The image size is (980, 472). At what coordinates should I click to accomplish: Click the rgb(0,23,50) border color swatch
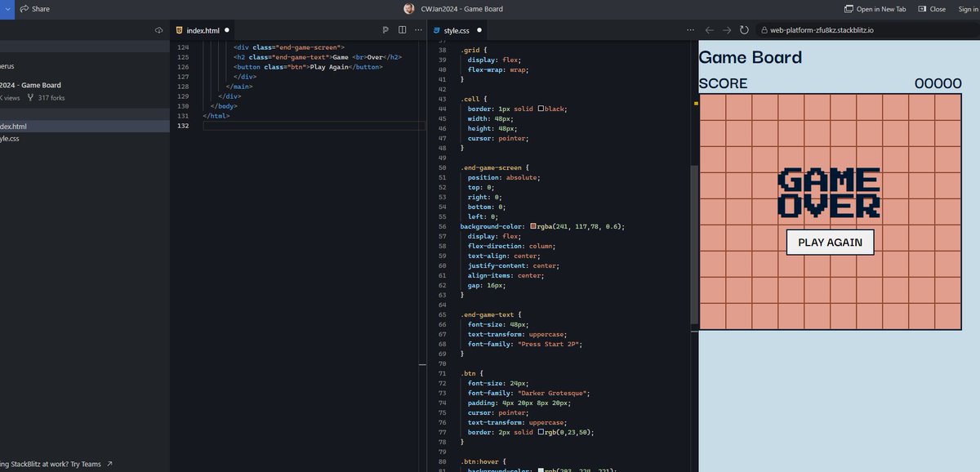click(x=541, y=432)
